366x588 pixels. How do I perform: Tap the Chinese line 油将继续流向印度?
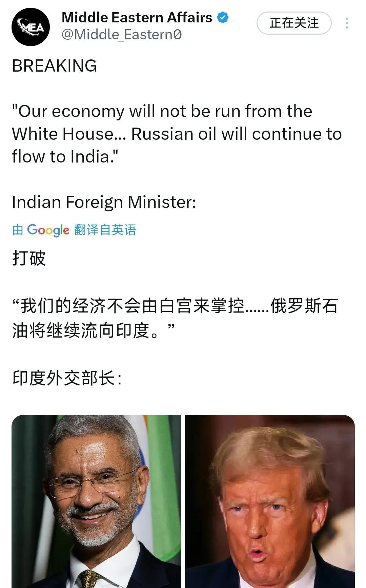94,330
